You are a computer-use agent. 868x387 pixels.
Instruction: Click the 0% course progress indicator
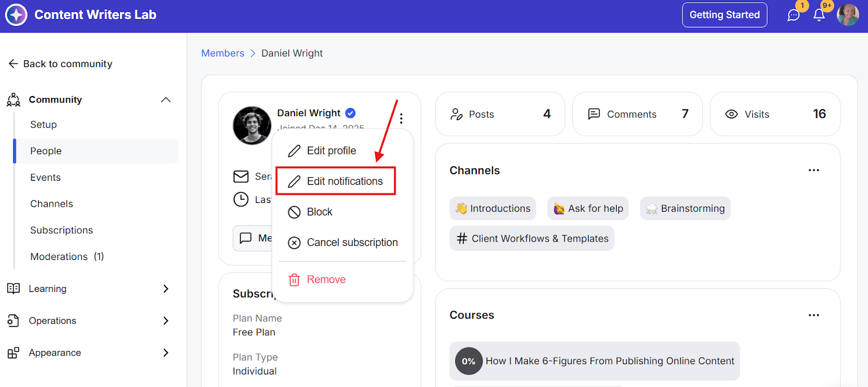coord(469,361)
